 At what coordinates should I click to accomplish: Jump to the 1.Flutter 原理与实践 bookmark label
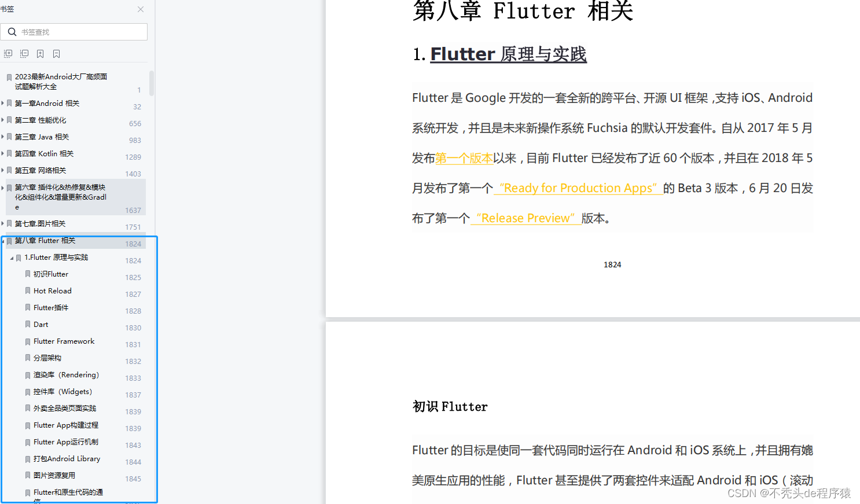pyautogui.click(x=56, y=257)
